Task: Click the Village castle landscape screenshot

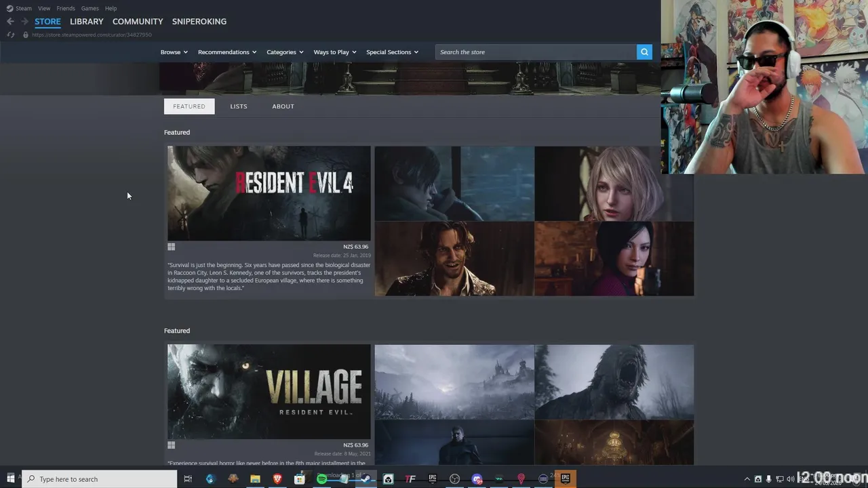Action: click(x=454, y=382)
